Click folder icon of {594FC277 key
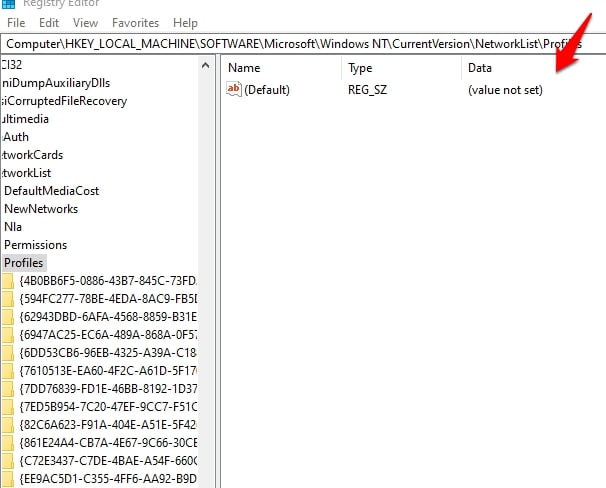 tap(8, 299)
